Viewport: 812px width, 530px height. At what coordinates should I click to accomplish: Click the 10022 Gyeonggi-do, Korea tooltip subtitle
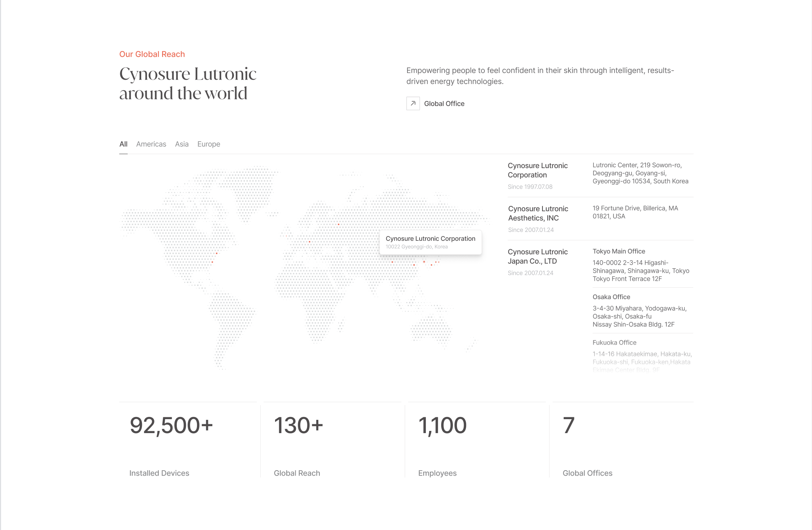point(417,247)
